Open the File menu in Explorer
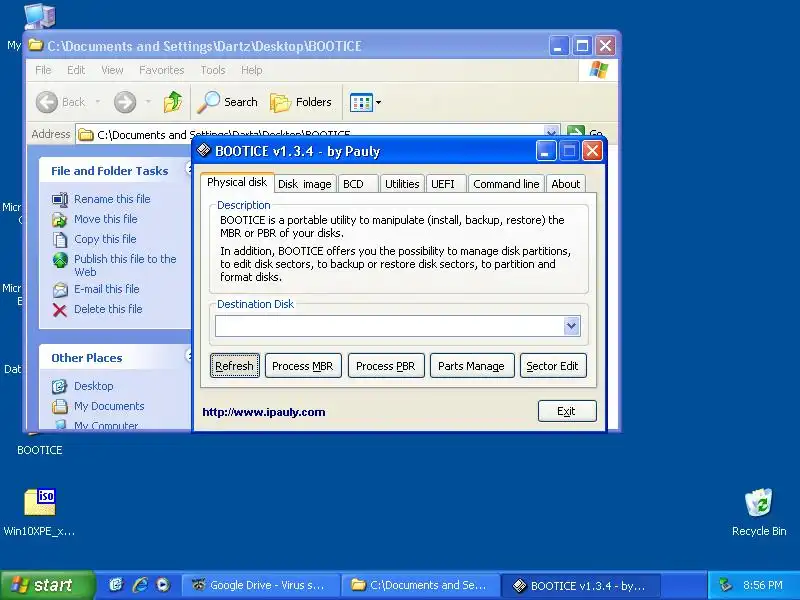Viewport: 800px width, 600px height. click(x=43, y=70)
